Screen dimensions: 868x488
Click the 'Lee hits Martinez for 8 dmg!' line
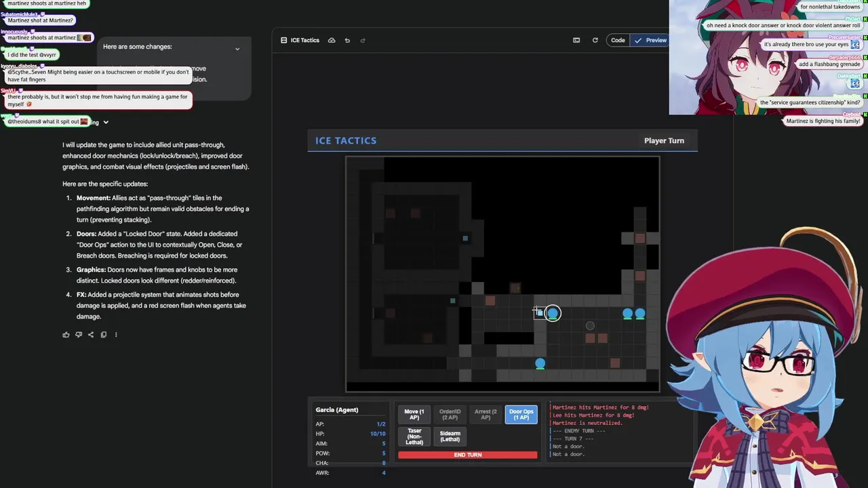coord(593,415)
